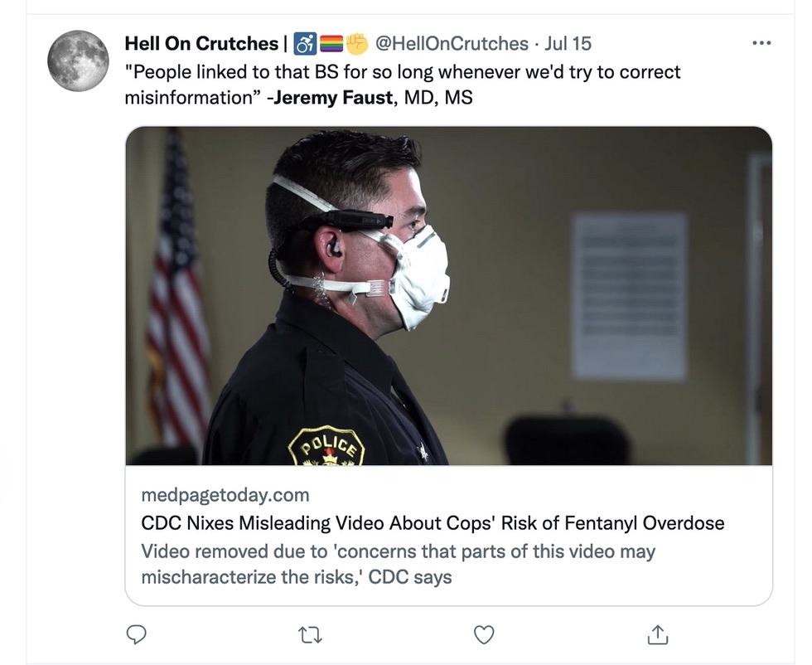Click the raised fist emoji in the name
812x665 pixels.
point(356,43)
